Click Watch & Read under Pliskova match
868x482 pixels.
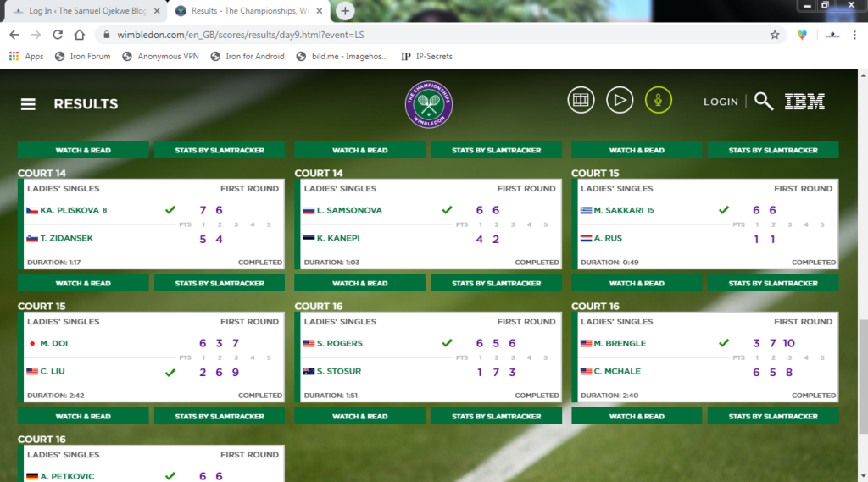83,283
